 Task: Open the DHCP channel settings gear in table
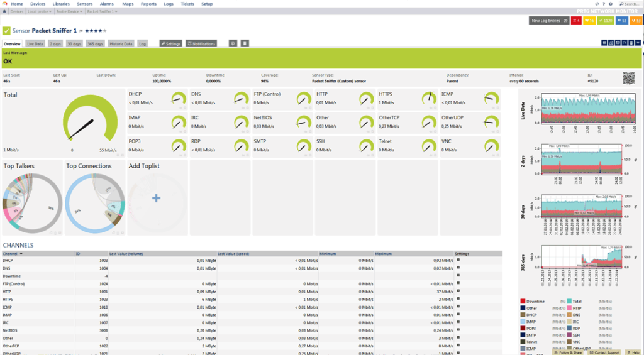458,259
